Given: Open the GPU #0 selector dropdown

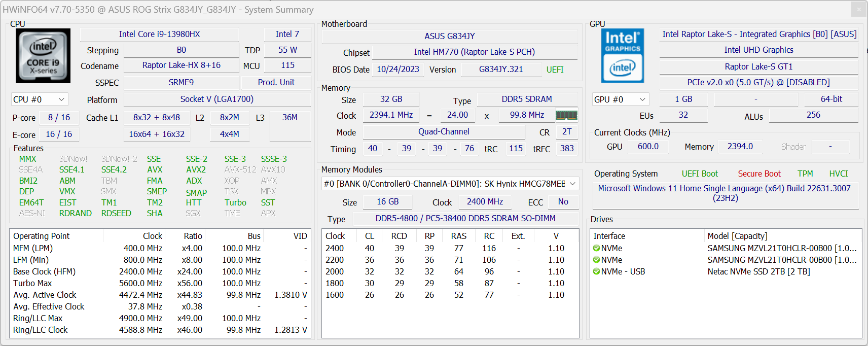Looking at the screenshot, I should (x=621, y=99).
